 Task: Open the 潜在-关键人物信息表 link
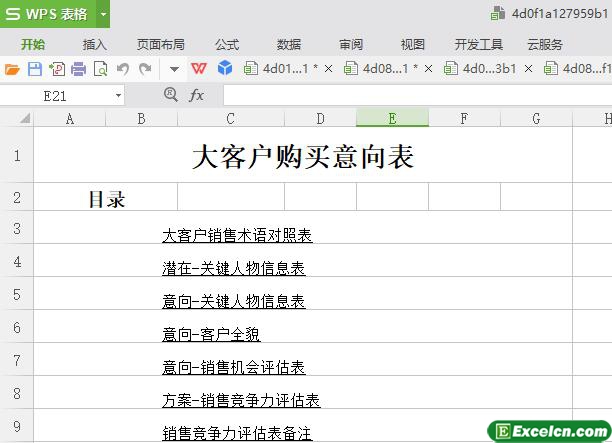coord(233,269)
